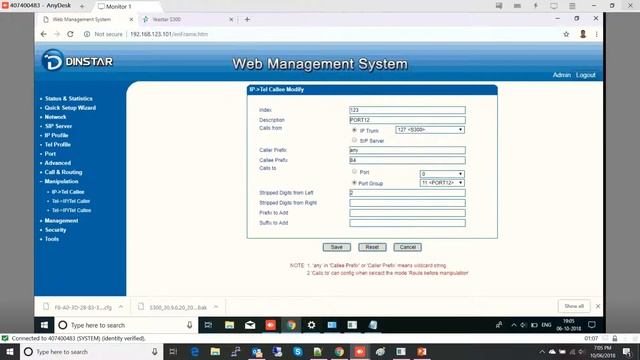Select the Port radio button
This screenshot has height=360, width=640.
354,171
